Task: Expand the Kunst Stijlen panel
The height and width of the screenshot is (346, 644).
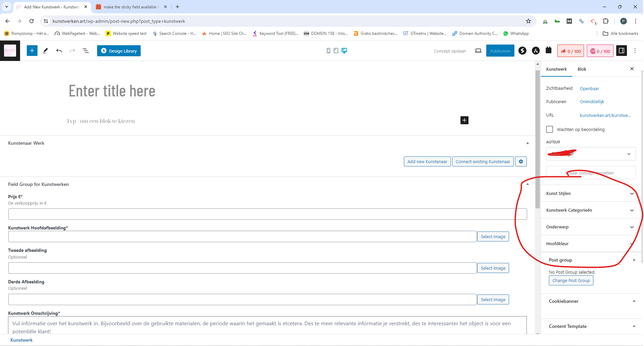Action: click(591, 193)
